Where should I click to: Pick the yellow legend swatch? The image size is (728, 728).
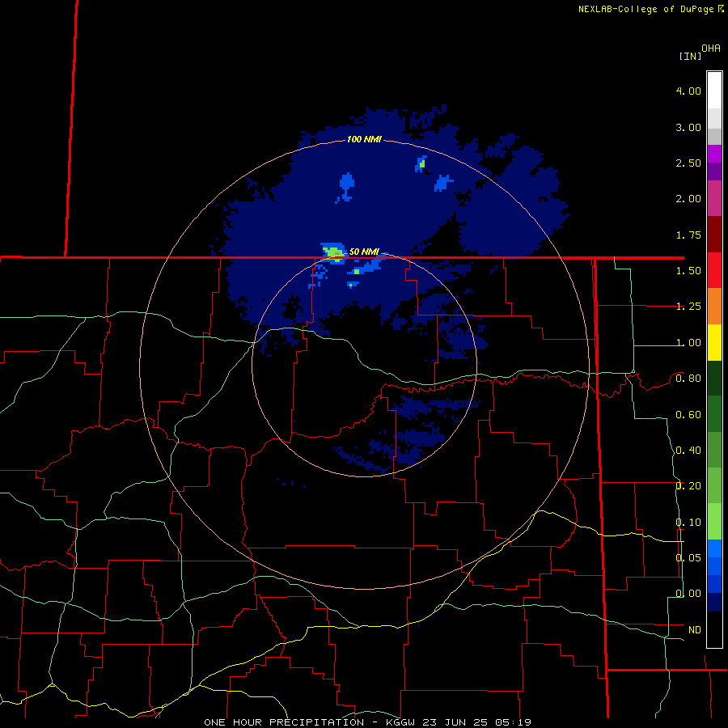714,342
